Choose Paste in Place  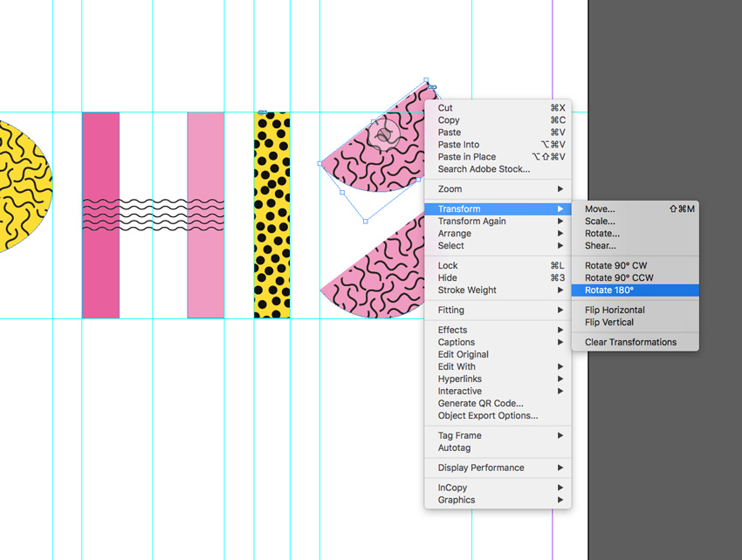pos(466,157)
